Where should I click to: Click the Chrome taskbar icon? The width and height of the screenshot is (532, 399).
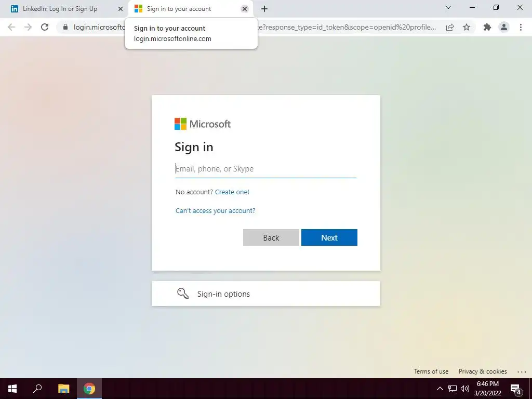click(89, 389)
